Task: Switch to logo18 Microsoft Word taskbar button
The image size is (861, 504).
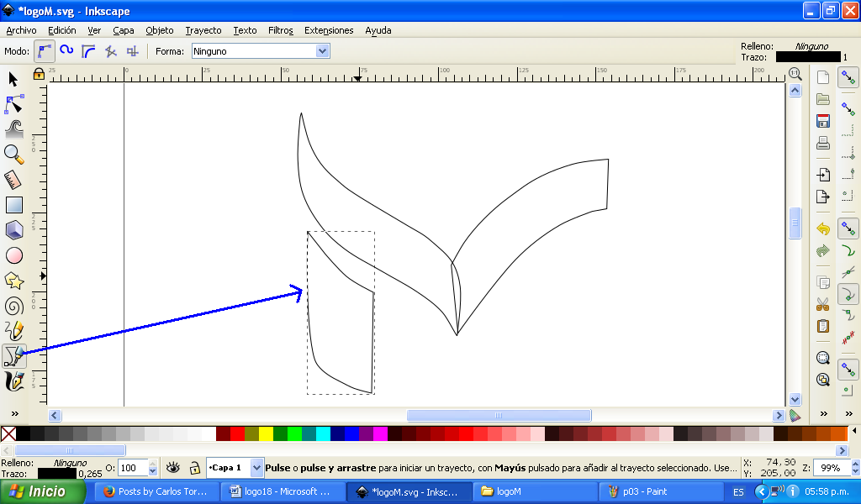Action: (x=283, y=491)
